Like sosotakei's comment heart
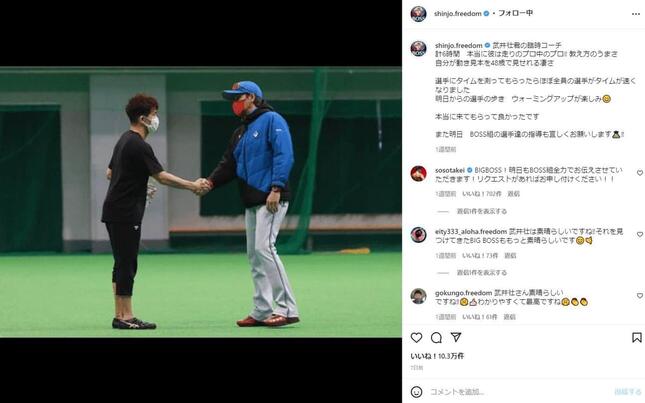Screen dimensions: 645x403 click(640, 173)
